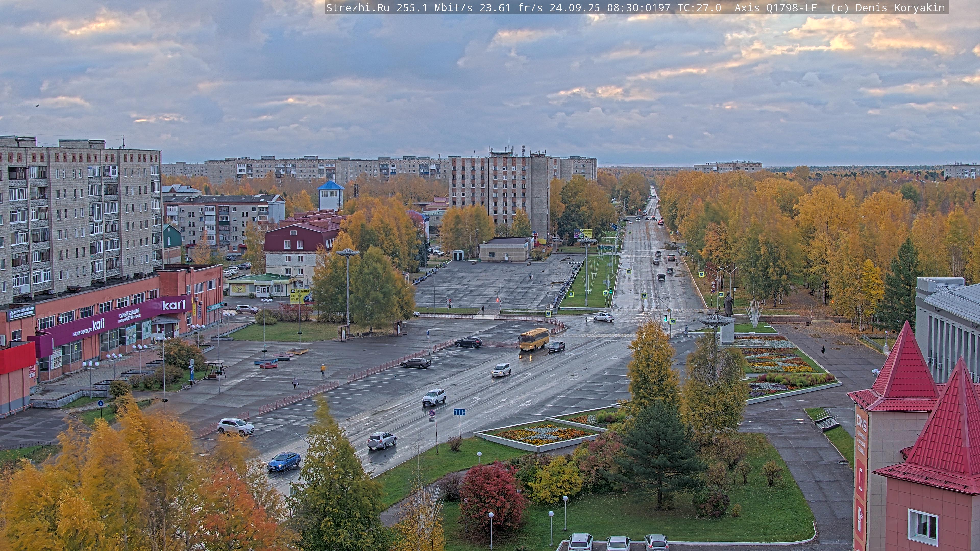
Task: Click the large white kari sign
Action: coord(174,305)
